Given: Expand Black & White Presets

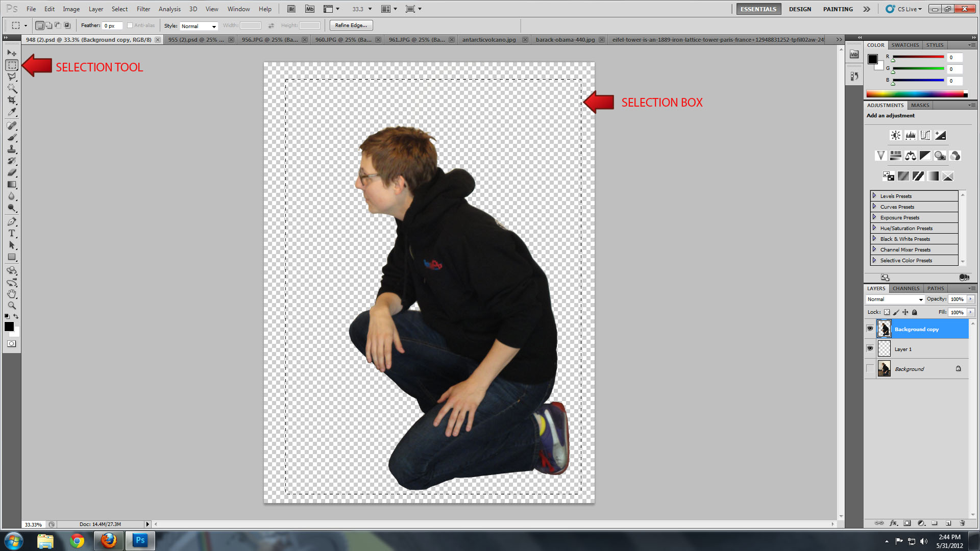Looking at the screenshot, I should [874, 239].
